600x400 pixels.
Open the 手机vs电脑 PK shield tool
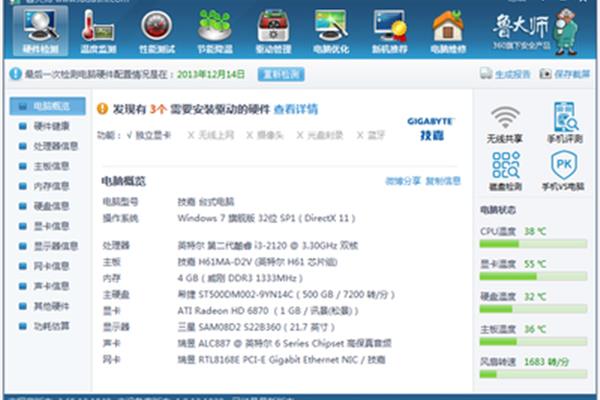(563, 170)
